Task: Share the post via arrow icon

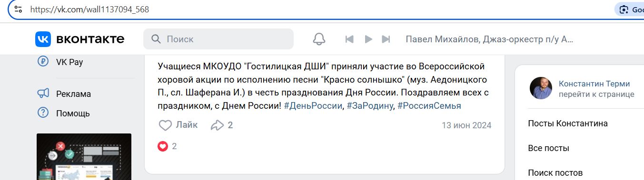Action: pyautogui.click(x=222, y=125)
